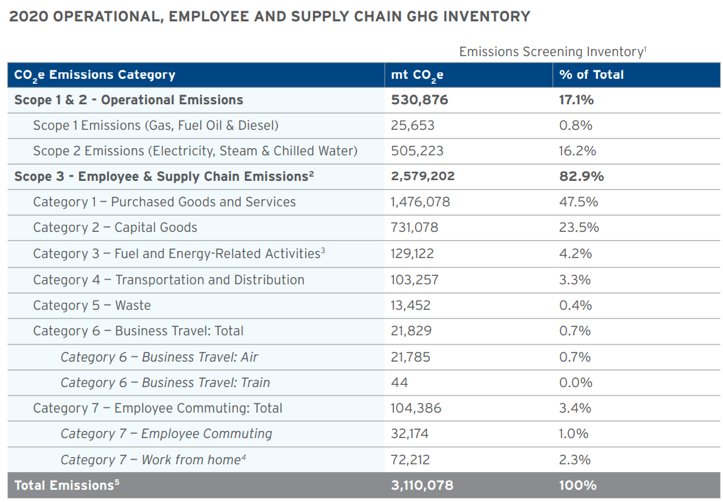Click the 530,876 operational emissions value
This screenshot has width=723, height=502.
[427, 100]
